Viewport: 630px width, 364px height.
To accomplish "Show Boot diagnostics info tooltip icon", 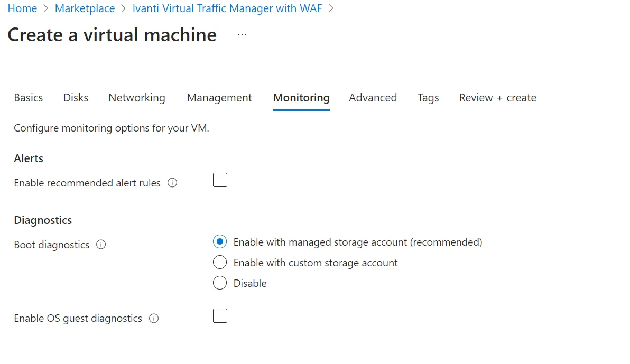I will [x=101, y=245].
